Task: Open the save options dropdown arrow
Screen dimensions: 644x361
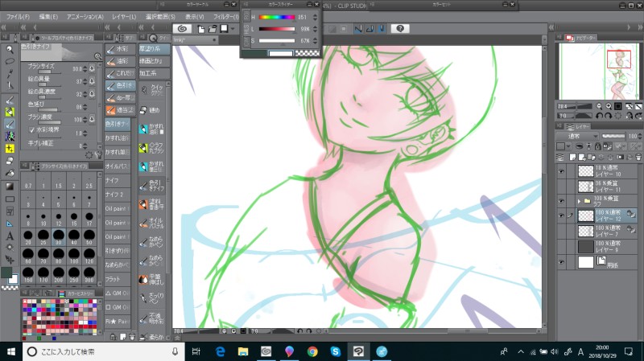Action: (233, 29)
